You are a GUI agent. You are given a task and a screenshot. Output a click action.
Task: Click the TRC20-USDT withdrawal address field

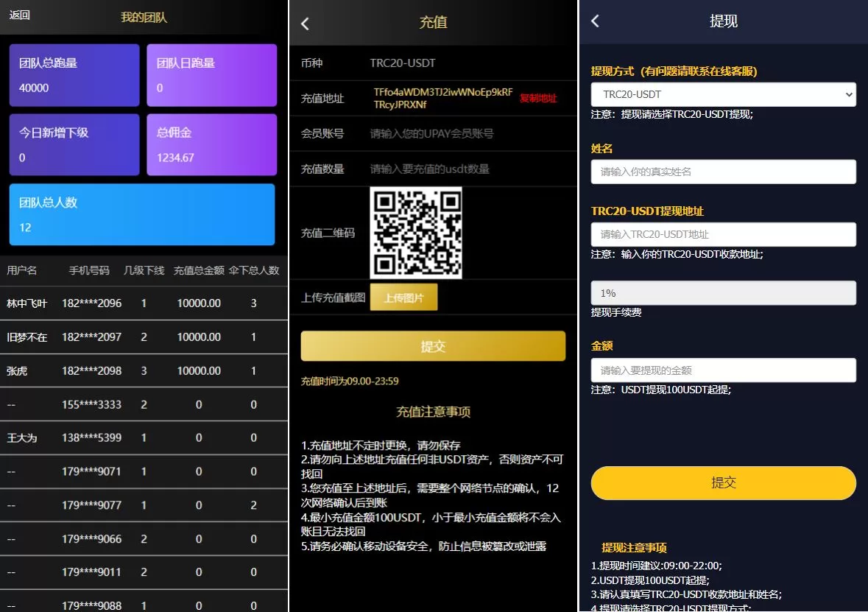723,234
